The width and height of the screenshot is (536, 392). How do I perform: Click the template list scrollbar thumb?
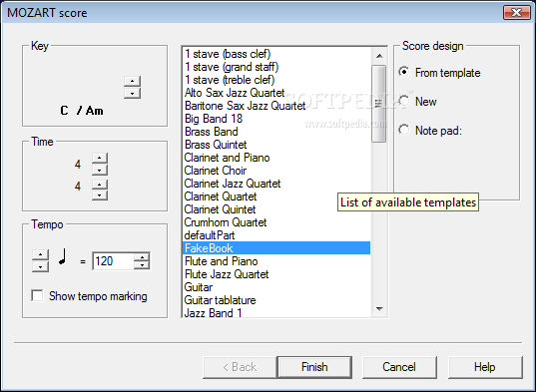pos(378,104)
